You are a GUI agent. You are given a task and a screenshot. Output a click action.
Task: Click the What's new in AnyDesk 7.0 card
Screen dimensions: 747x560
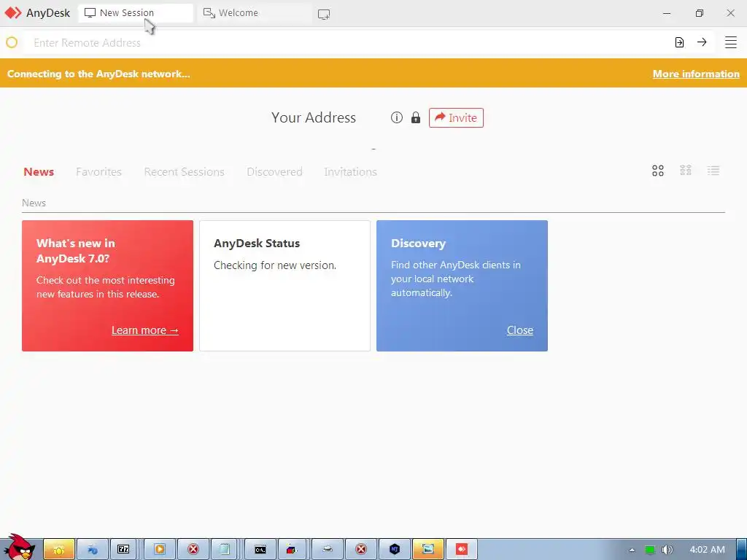tap(107, 286)
